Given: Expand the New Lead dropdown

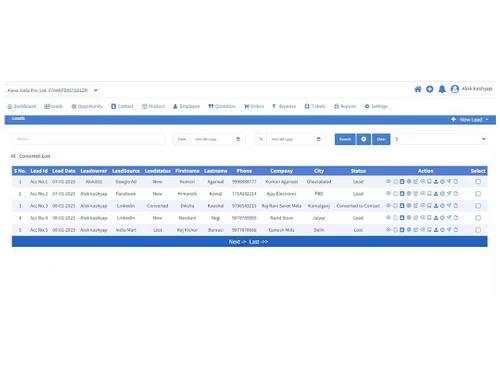Looking at the screenshot, I should click(470, 119).
